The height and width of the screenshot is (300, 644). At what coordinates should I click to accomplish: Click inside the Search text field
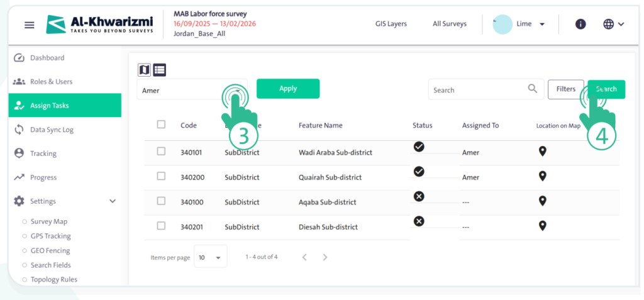pyautogui.click(x=477, y=90)
